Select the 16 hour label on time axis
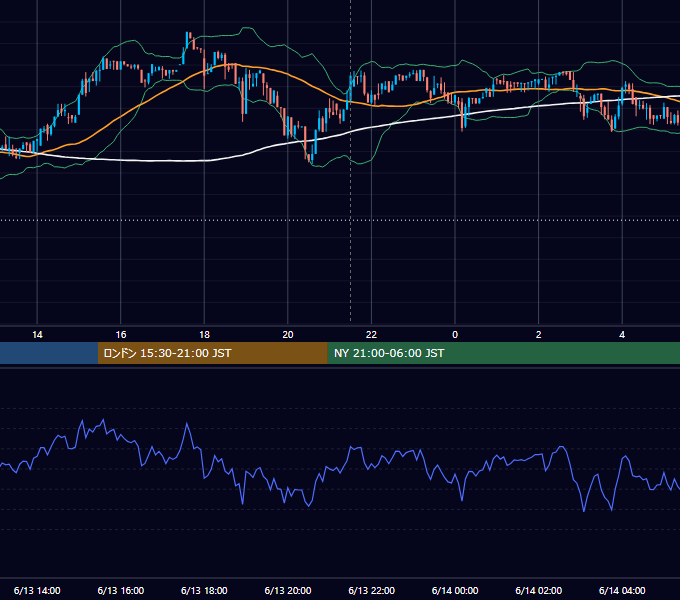680x600 pixels. point(121,335)
